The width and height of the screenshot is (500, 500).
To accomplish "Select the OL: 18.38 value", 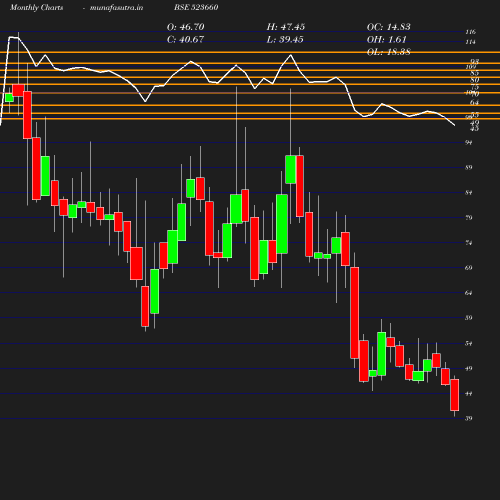I will (389, 52).
